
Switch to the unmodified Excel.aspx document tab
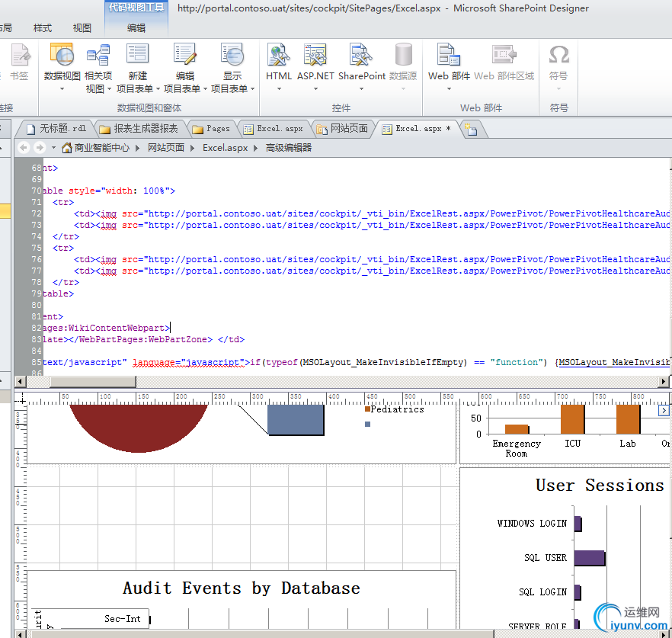pos(274,129)
